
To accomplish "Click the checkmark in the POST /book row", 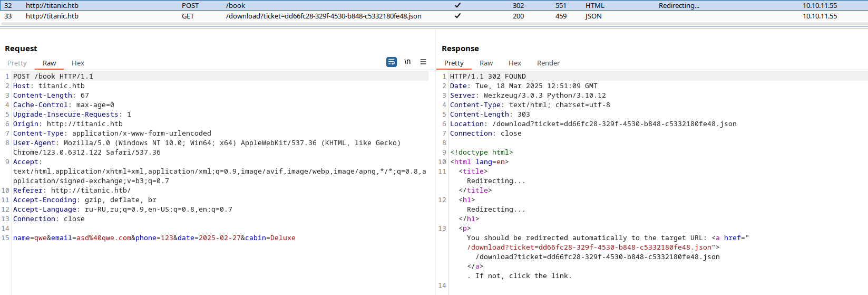I will pyautogui.click(x=457, y=5).
